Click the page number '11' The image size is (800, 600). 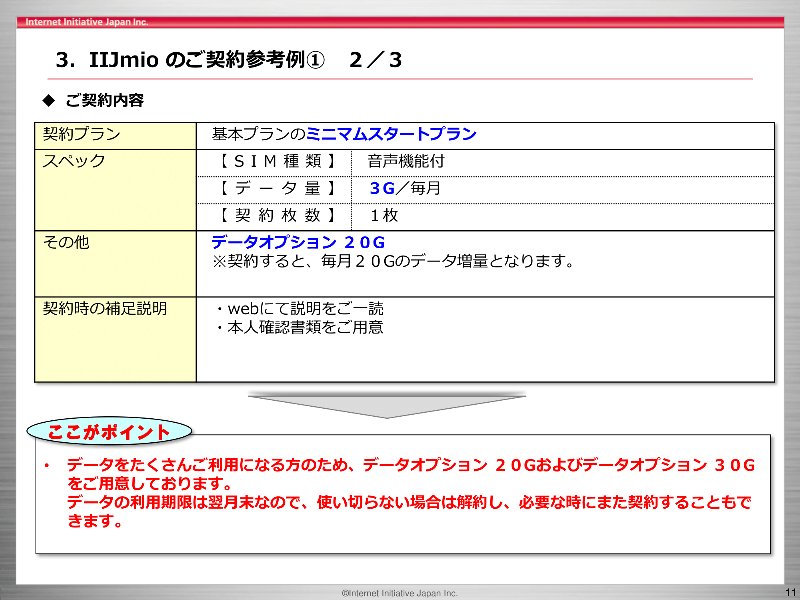coord(790,592)
